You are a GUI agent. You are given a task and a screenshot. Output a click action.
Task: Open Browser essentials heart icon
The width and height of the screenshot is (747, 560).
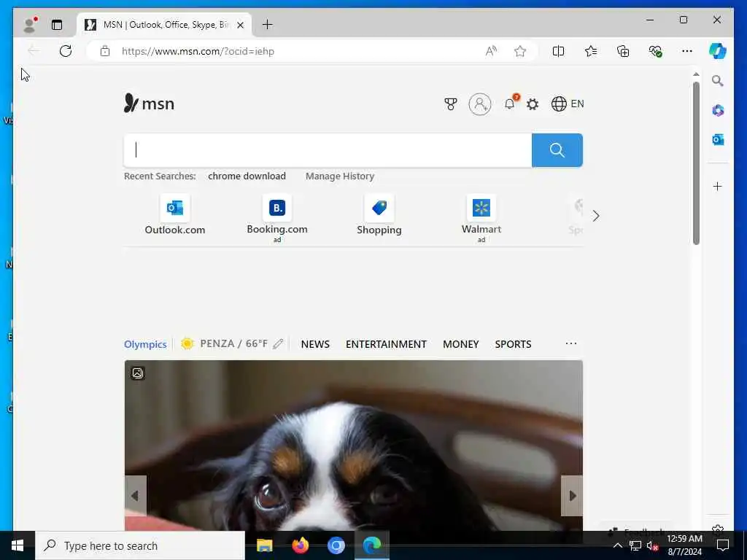click(656, 51)
